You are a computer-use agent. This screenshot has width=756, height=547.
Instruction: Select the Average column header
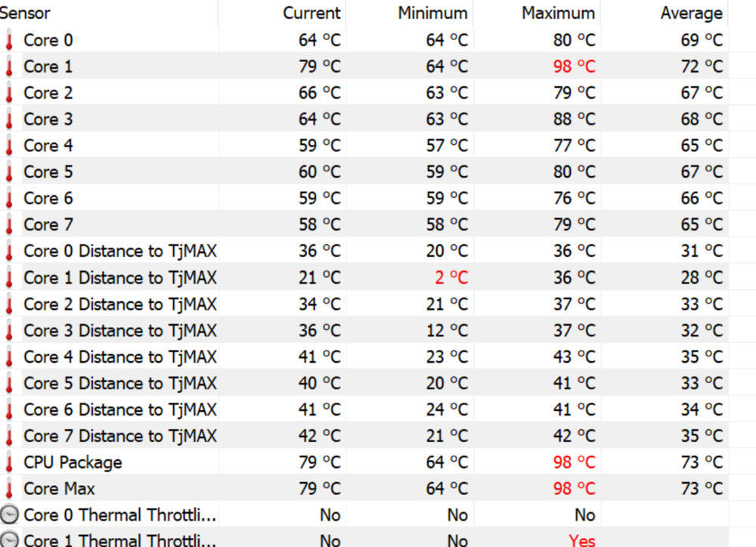(x=691, y=13)
